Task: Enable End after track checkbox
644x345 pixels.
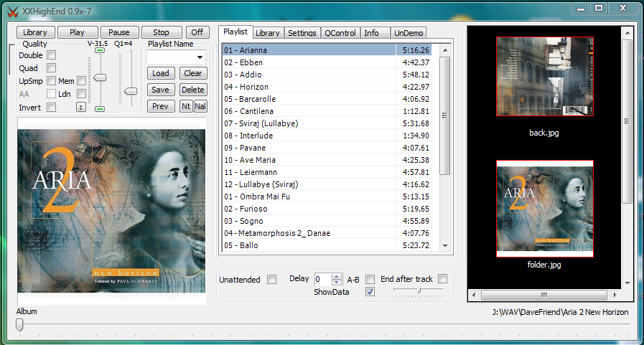Action: 442,279
